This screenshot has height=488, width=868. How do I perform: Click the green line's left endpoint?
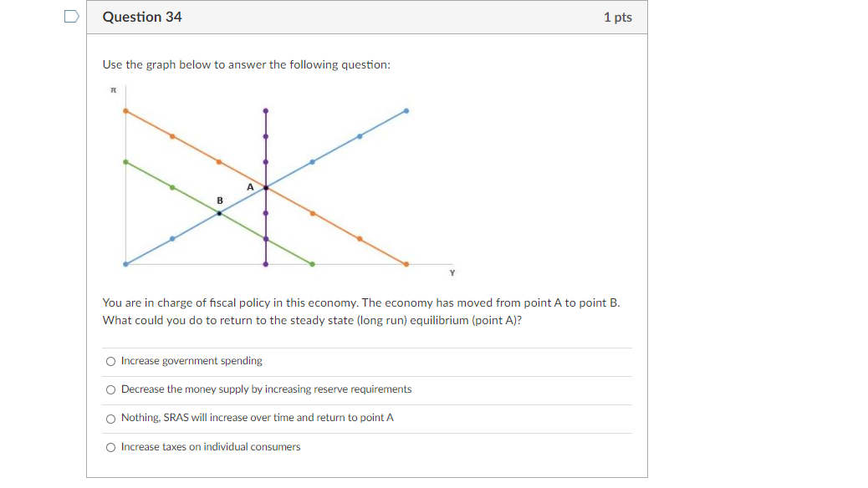(x=125, y=162)
